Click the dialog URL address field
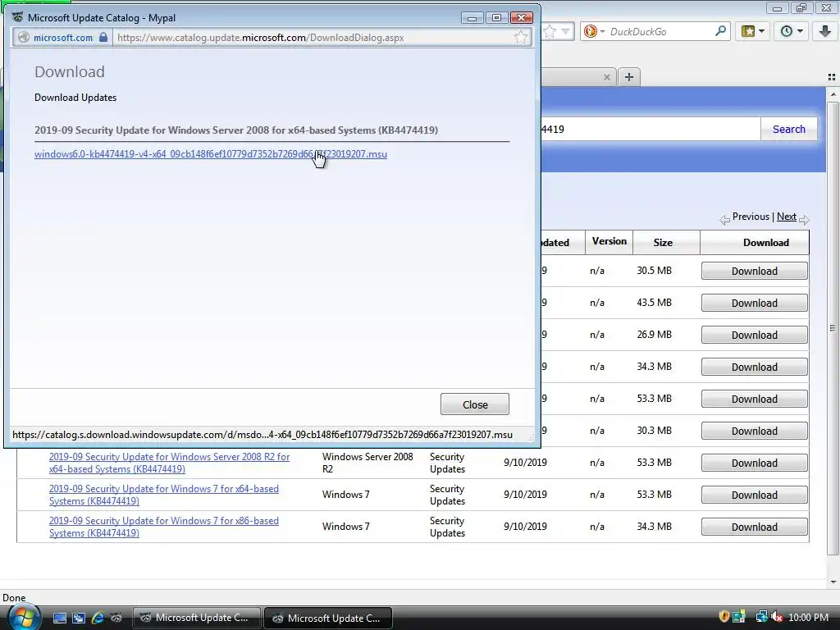The width and height of the screenshot is (840, 630). tap(313, 38)
